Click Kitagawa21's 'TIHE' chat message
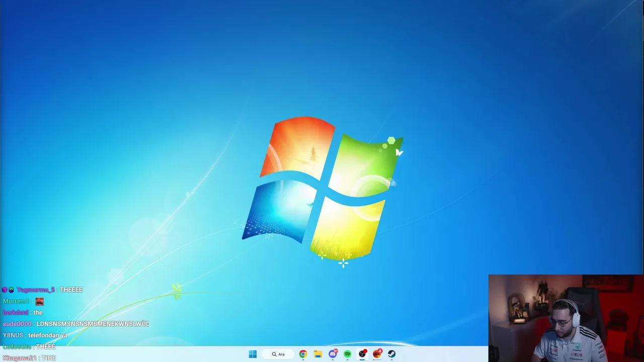Image resolution: width=644 pixels, height=362 pixels. tap(49, 358)
